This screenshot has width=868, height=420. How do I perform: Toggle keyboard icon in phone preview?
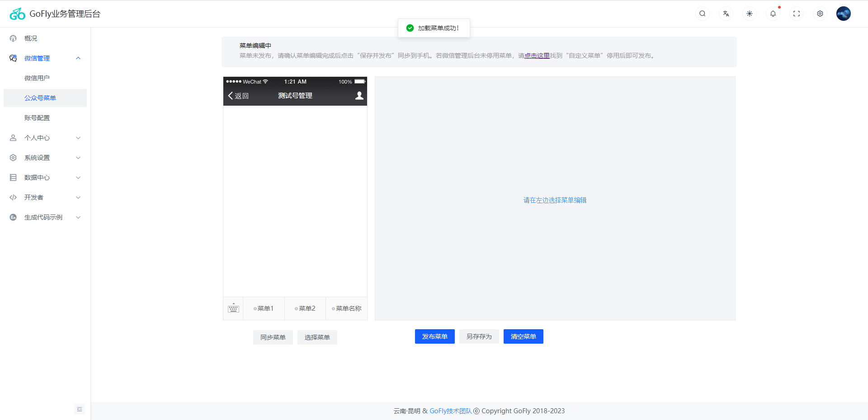pos(233,308)
